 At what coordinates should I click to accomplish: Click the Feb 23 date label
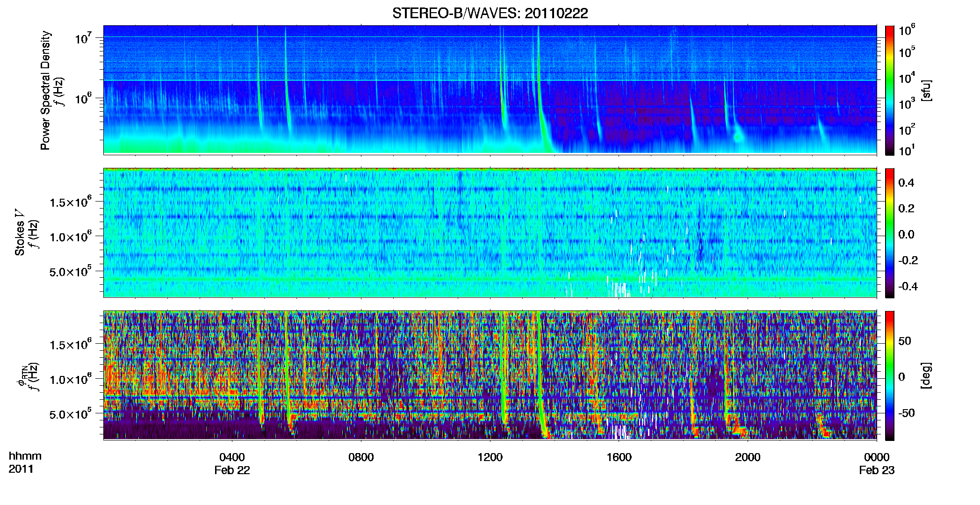click(877, 470)
